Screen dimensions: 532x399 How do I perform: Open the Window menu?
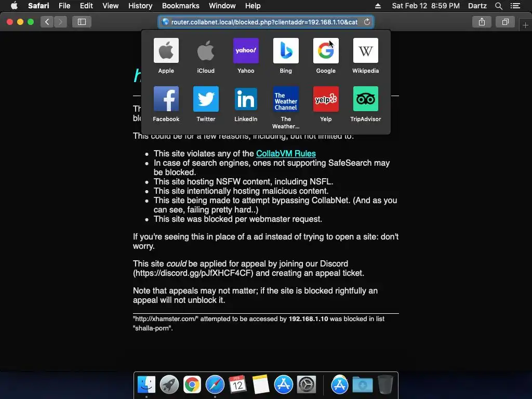pos(222,6)
